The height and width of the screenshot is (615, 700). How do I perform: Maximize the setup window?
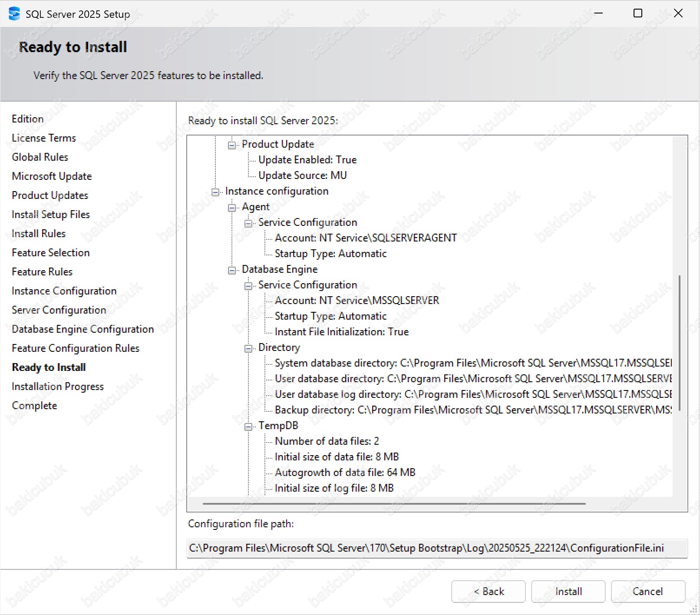(638, 13)
